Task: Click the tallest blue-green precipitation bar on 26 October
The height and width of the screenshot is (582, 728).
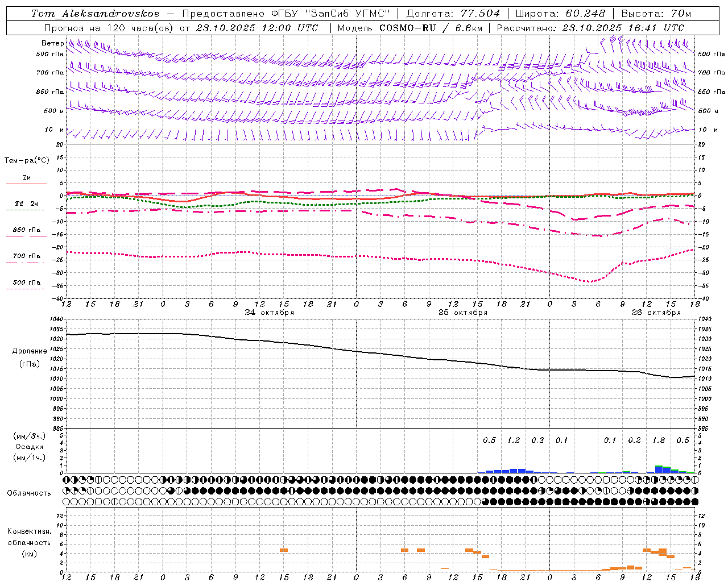Action: coord(659,469)
